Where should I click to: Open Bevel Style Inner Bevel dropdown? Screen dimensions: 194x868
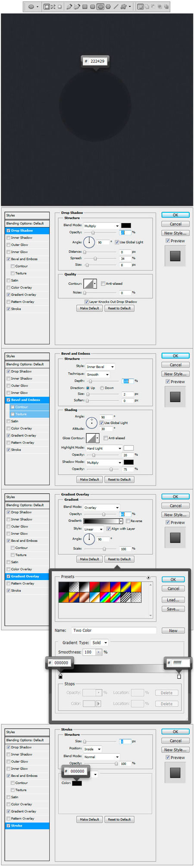(100, 367)
